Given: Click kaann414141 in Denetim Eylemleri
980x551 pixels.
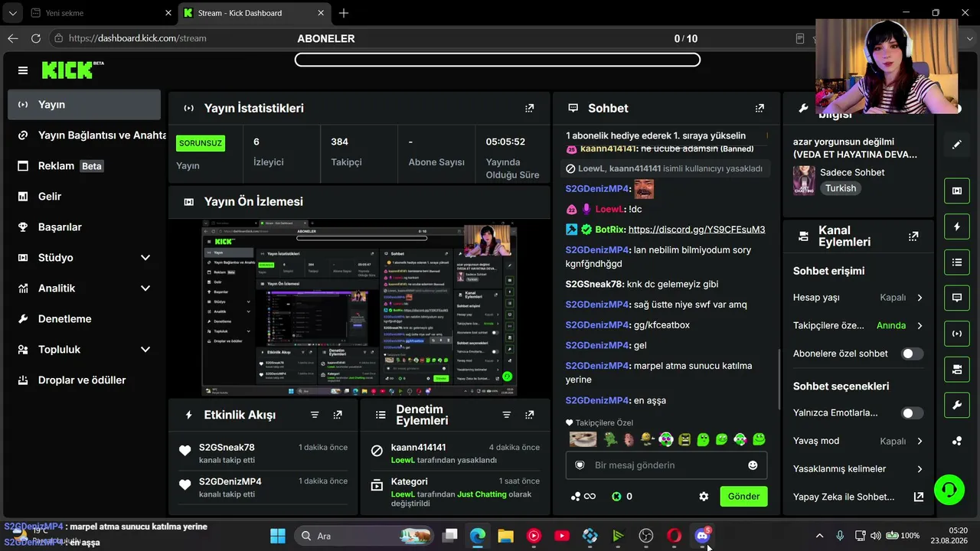Looking at the screenshot, I should point(418,448).
